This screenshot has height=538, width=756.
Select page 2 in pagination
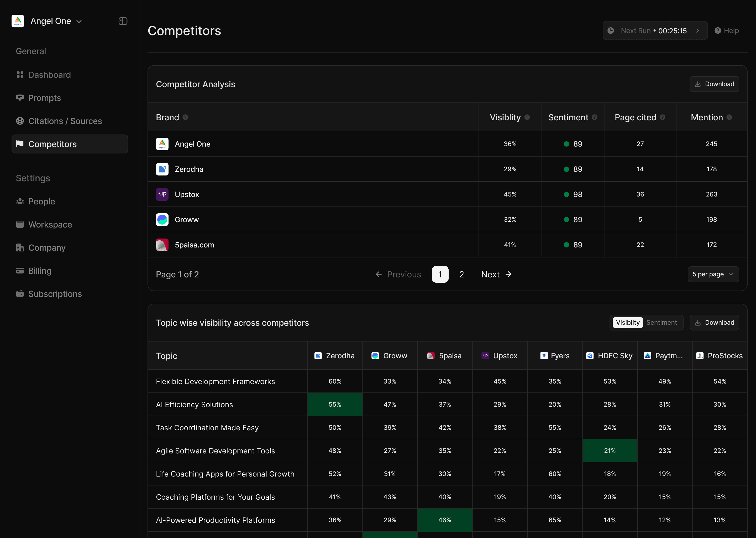point(461,274)
